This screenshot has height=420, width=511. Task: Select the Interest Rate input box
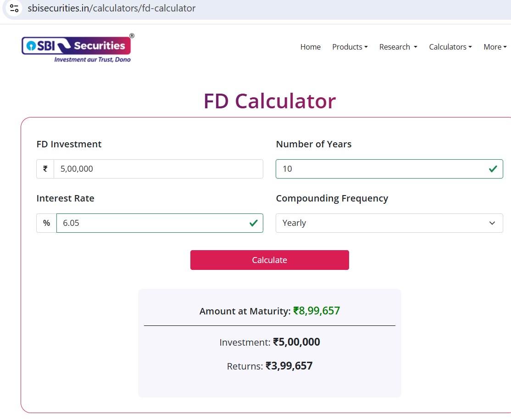151,223
